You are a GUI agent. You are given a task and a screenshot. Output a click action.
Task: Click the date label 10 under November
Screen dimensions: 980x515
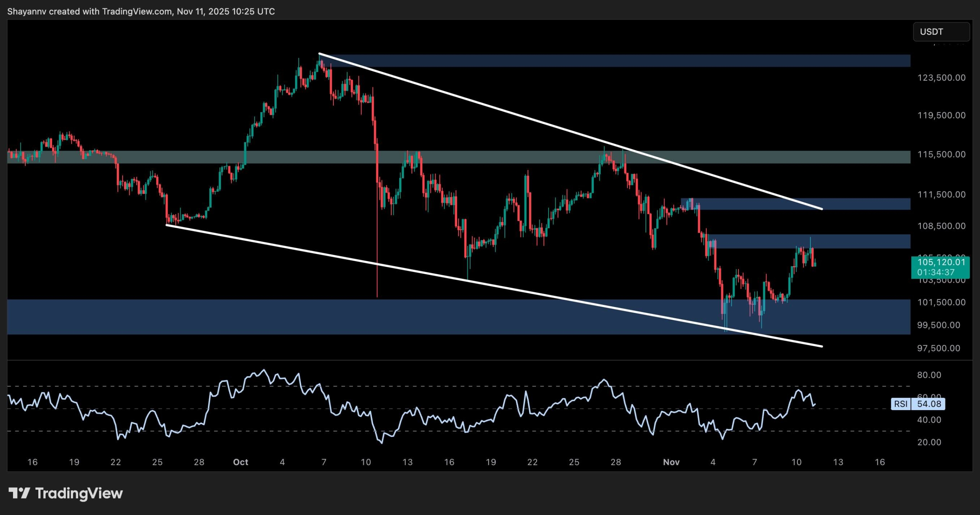tap(796, 462)
